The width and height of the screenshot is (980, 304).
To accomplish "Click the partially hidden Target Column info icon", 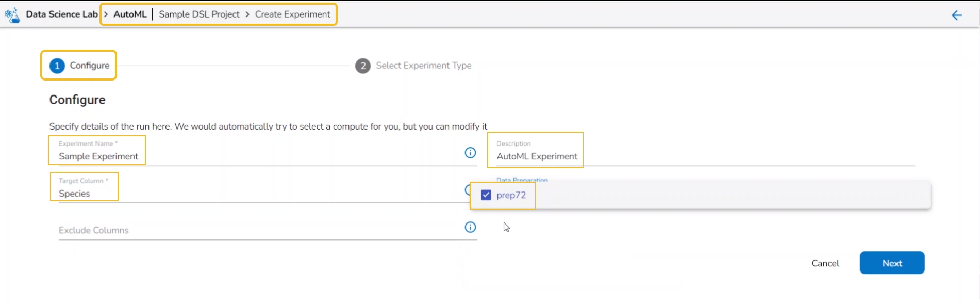I will click(x=467, y=189).
